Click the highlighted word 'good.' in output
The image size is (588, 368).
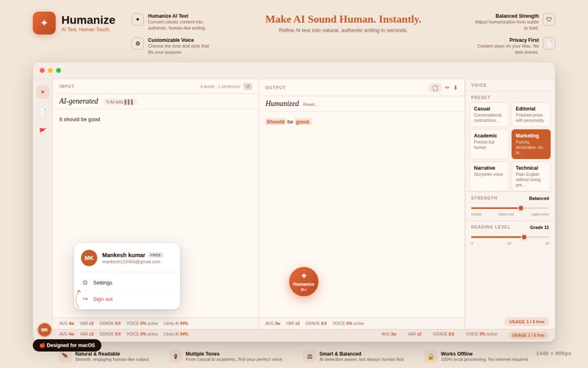coord(303,121)
